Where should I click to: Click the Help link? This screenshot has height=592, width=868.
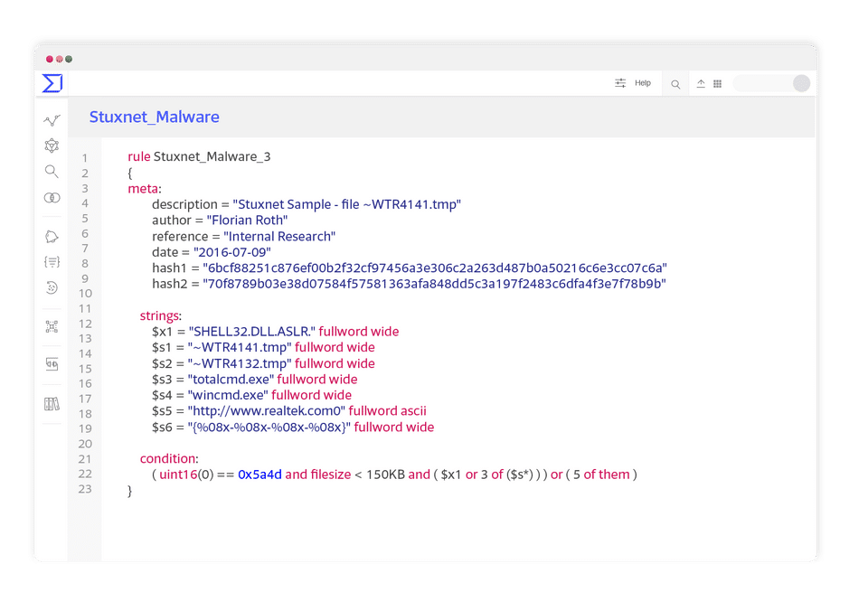click(643, 83)
